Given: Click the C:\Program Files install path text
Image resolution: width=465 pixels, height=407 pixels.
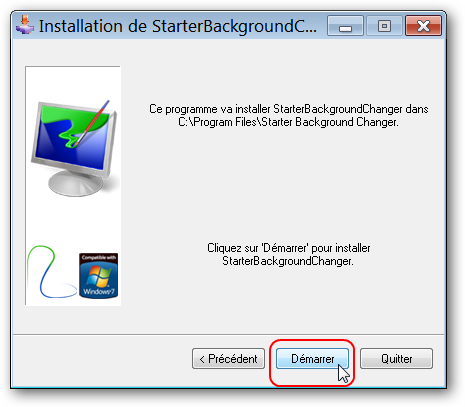Looking at the screenshot, I should (288, 122).
